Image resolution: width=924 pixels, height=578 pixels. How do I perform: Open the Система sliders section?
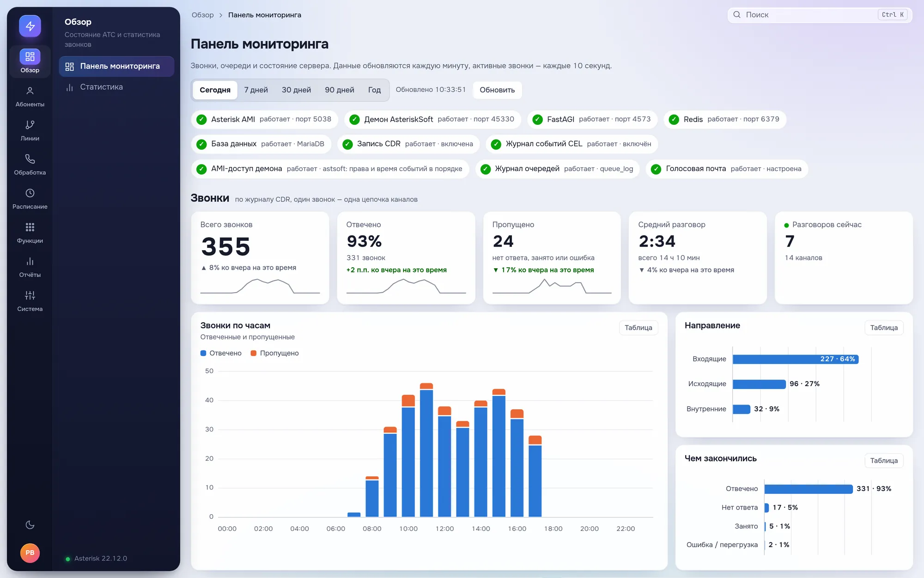point(30,301)
